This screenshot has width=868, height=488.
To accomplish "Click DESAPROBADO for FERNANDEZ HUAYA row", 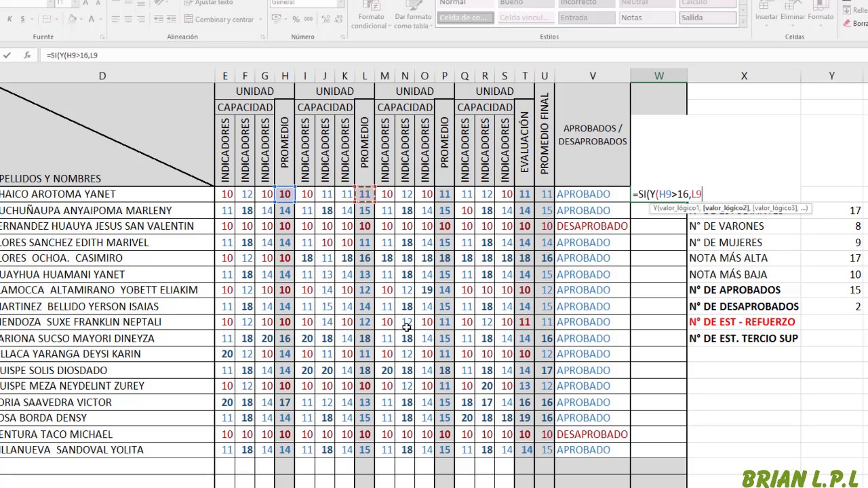I will (x=592, y=226).
